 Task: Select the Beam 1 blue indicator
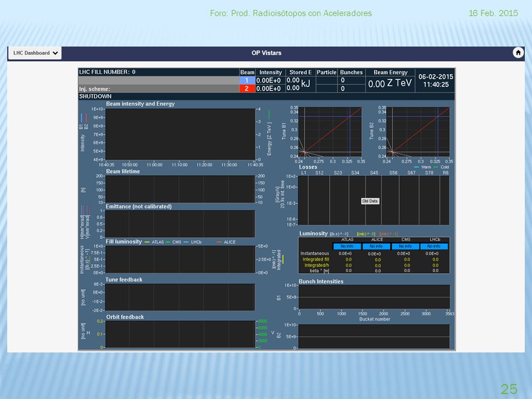point(247,80)
